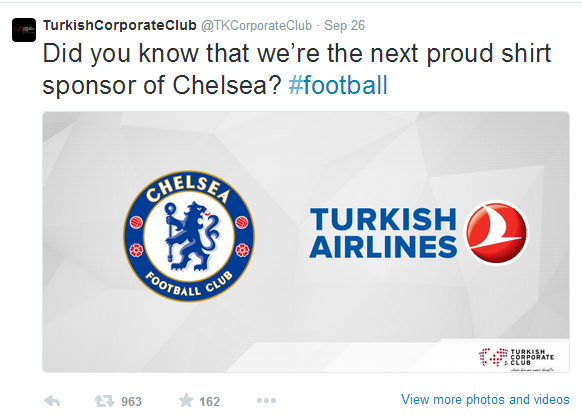The image size is (582, 419).
Task: Expand the tweet's attached image
Action: pos(306,242)
